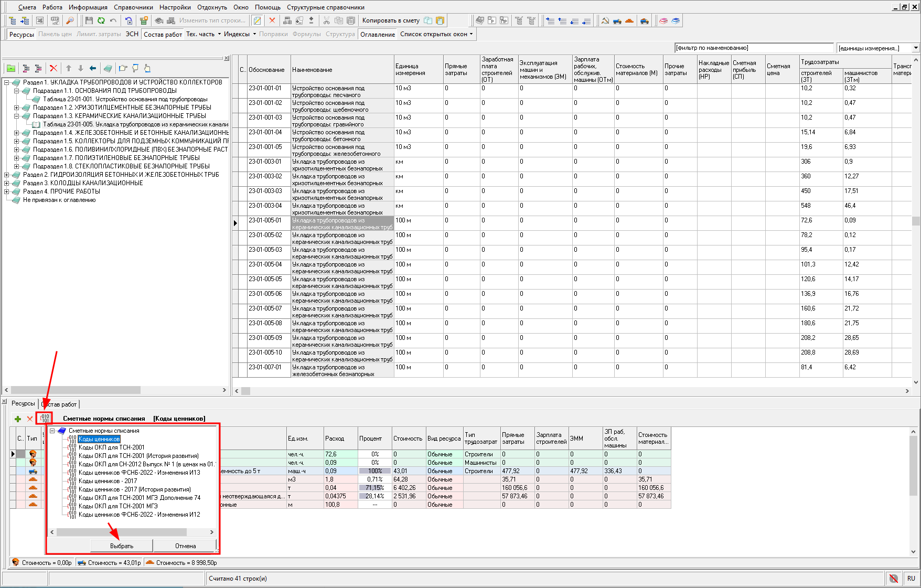Click the hammer and sickle labor resources icon

605,20
